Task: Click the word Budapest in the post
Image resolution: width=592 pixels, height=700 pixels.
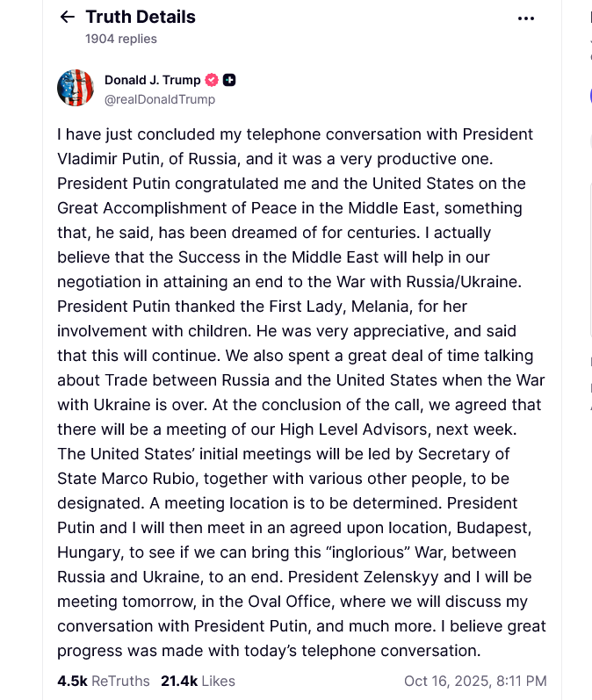Action: (x=483, y=528)
